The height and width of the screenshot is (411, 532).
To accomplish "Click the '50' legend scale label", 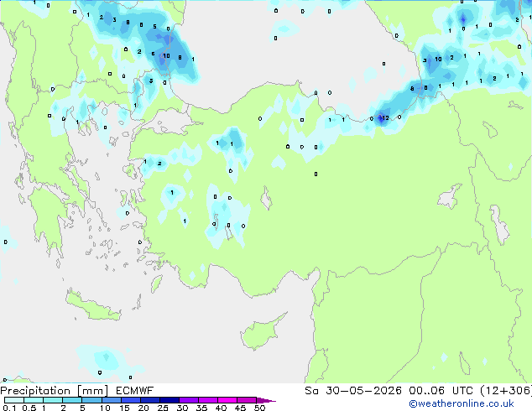I will pos(259,408).
